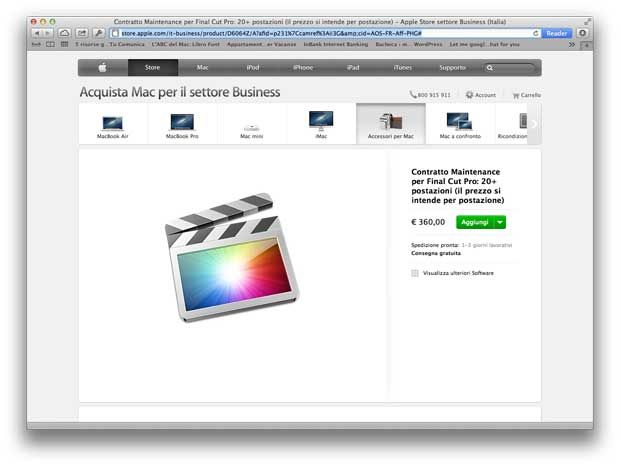Click 'Acquista Mac per il settore Business' heading
The image size is (620, 467).
click(x=180, y=92)
